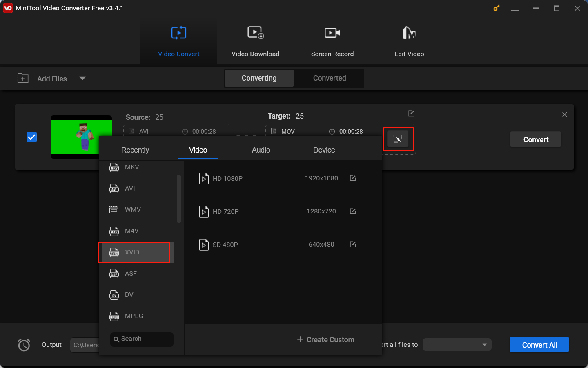This screenshot has height=368, width=588.
Task: Maximize the MiniTool window
Action: tap(557, 8)
